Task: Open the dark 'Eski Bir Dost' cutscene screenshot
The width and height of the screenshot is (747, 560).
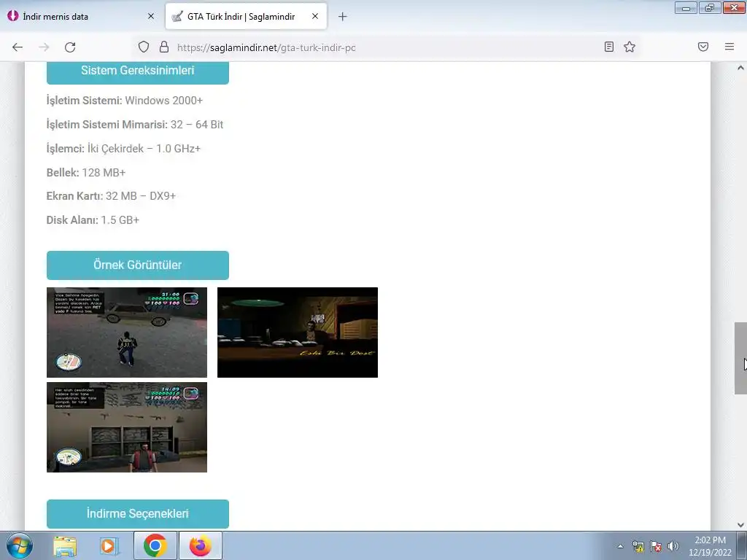Action: tap(298, 332)
